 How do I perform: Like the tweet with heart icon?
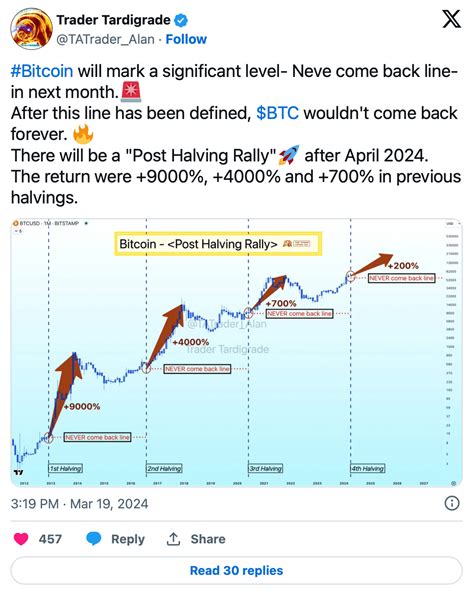pyautogui.click(x=21, y=539)
